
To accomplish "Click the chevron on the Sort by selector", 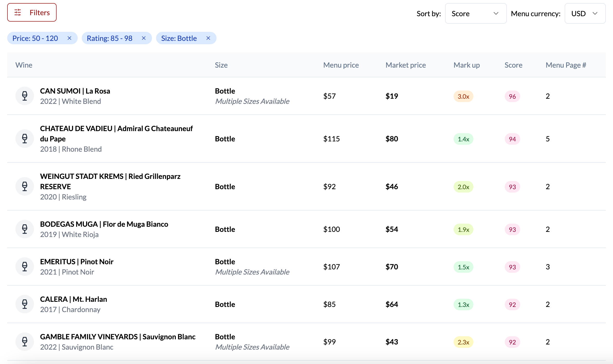I will (x=496, y=14).
